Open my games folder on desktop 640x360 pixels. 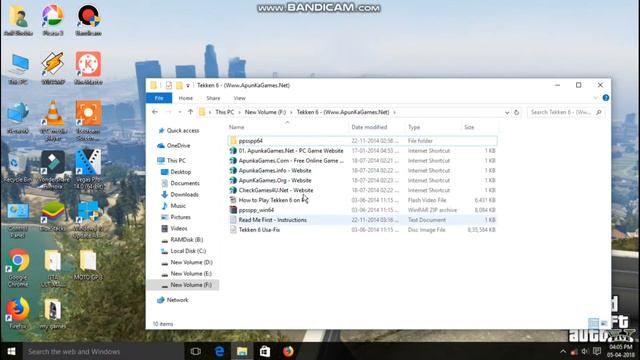click(53, 313)
